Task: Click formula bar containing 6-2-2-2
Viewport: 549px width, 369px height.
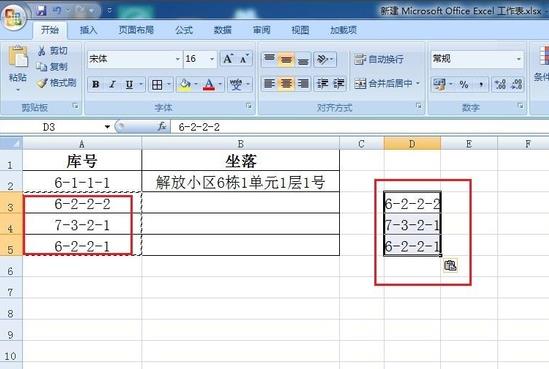Action: [x=359, y=127]
